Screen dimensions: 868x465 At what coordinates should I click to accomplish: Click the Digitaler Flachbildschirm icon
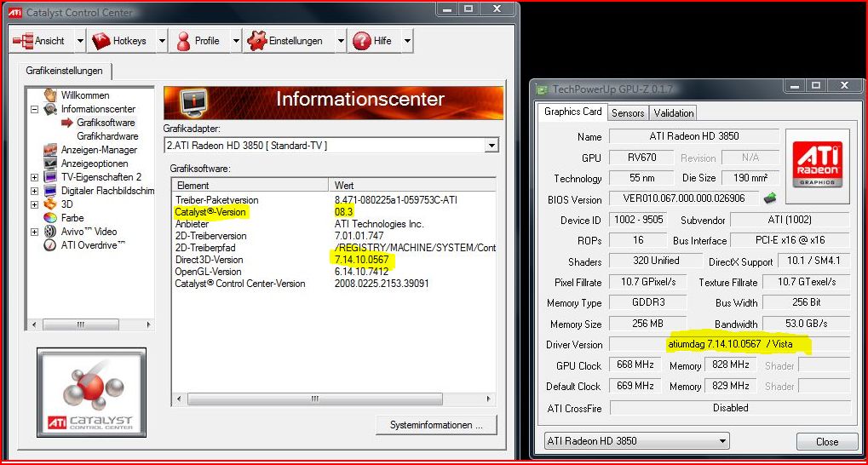[x=50, y=191]
